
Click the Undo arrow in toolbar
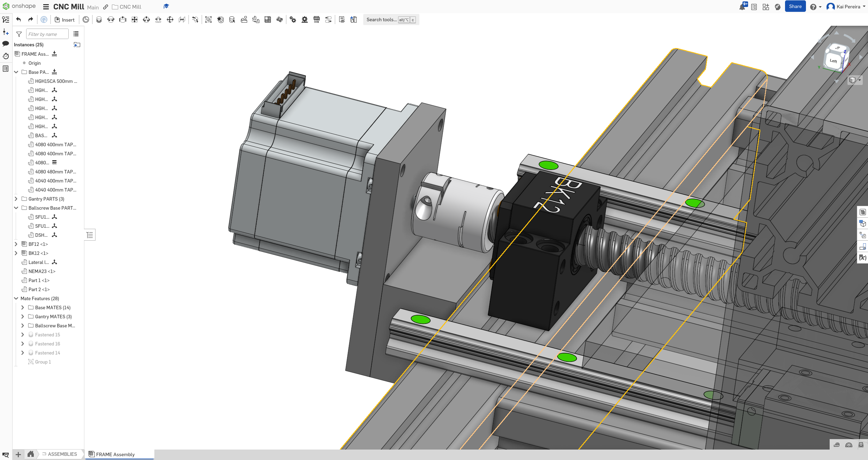click(x=19, y=20)
